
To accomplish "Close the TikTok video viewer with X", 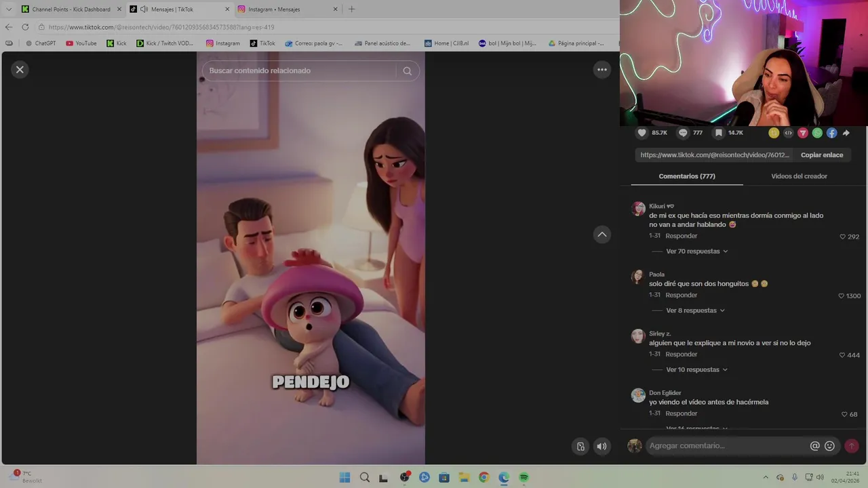I will [20, 69].
